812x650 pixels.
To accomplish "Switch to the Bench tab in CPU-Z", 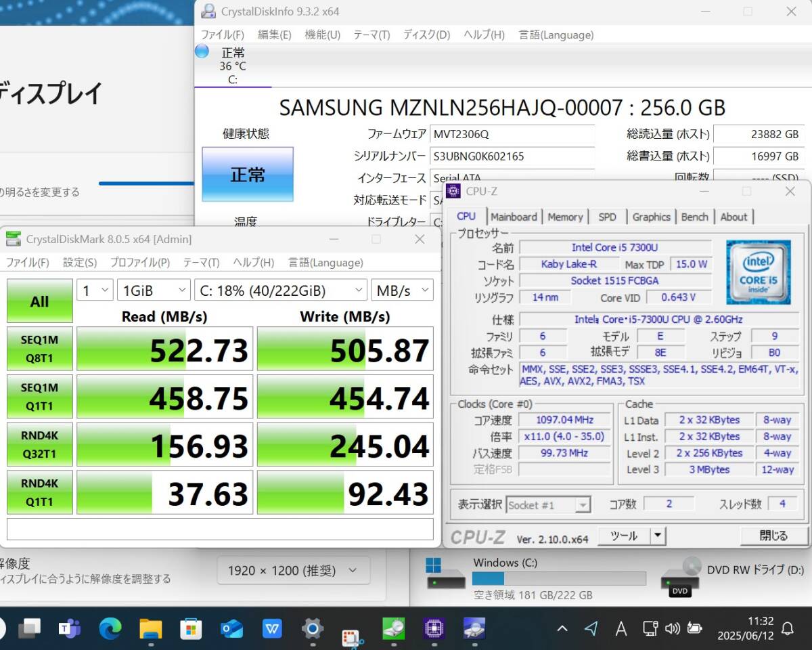I will pos(695,217).
